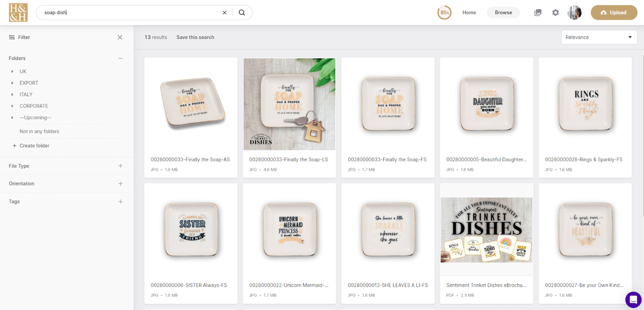Click filename 00280000028-Rings & Sparkly-FS
Viewport: 644px width, 310px height.
tap(583, 160)
